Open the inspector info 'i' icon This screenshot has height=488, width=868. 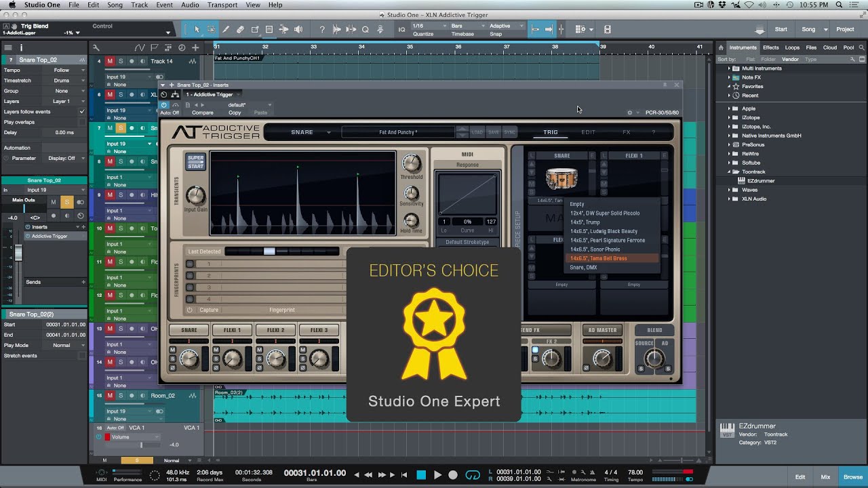tap(21, 47)
